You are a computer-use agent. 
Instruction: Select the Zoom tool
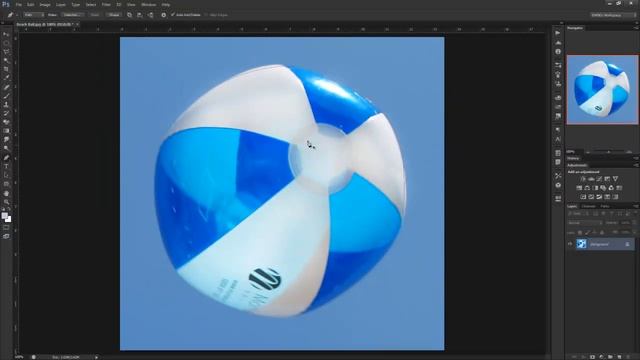(6, 202)
